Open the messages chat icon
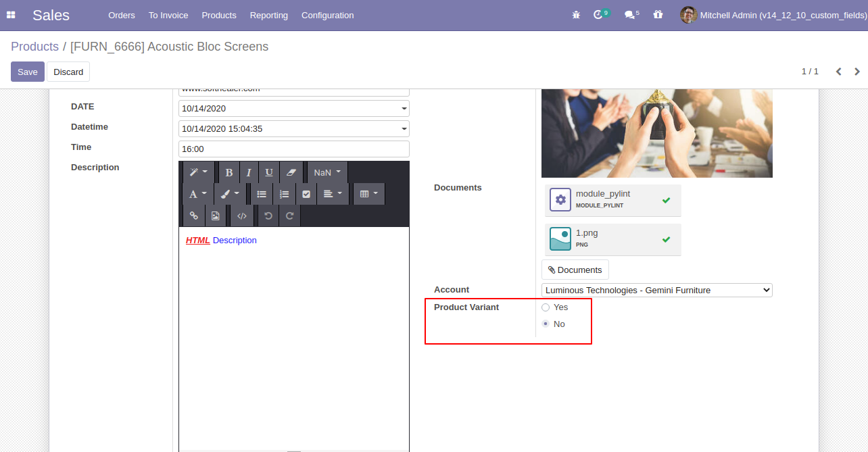The width and height of the screenshot is (868, 452). [x=629, y=15]
